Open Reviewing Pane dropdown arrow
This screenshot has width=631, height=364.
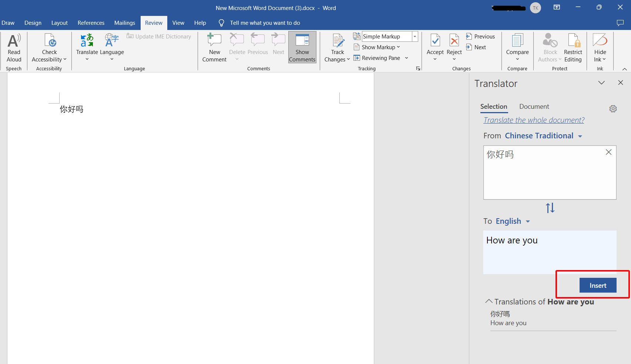point(406,58)
